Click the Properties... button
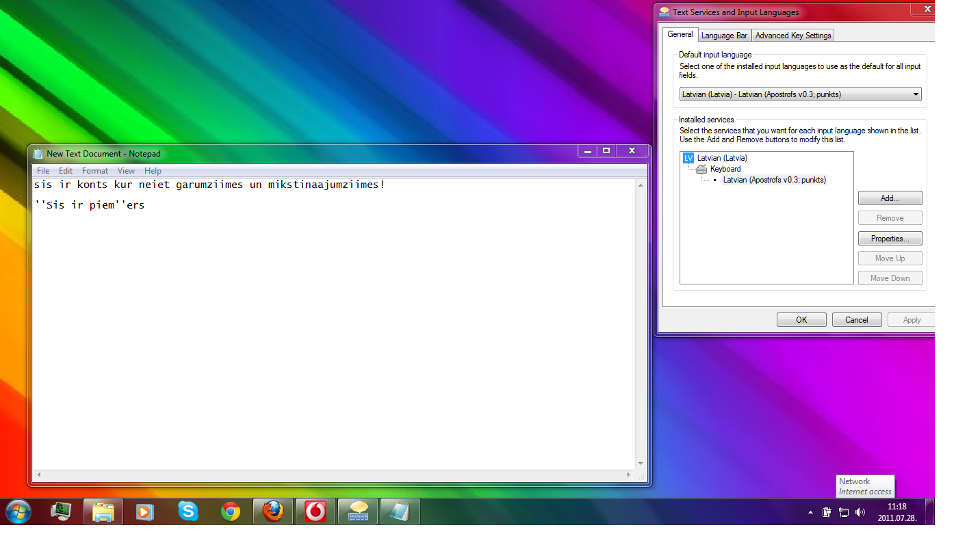Viewport: 967px width, 560px height. (890, 239)
